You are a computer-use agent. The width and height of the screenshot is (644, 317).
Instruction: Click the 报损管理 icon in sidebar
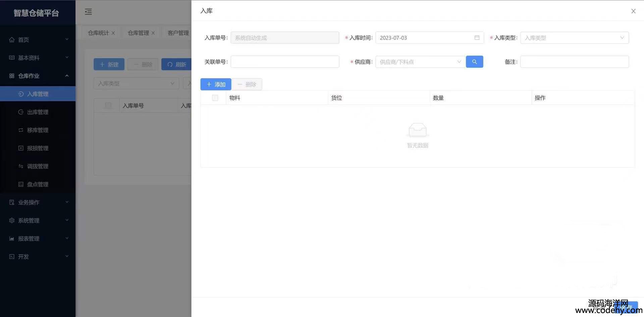21,148
